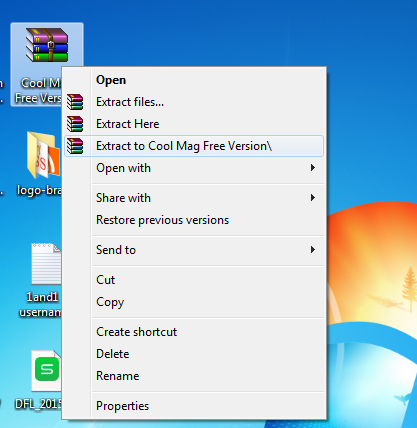Choose Copy from the context menu

pyautogui.click(x=193, y=302)
